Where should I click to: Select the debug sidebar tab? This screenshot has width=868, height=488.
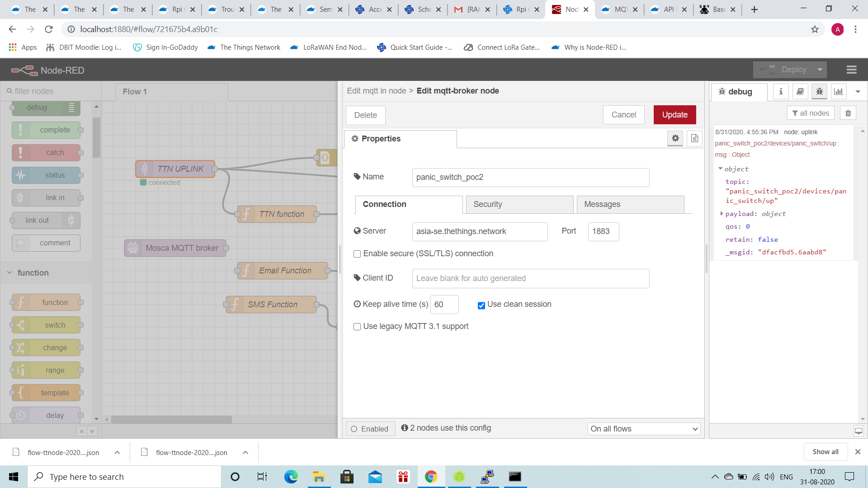[739, 92]
